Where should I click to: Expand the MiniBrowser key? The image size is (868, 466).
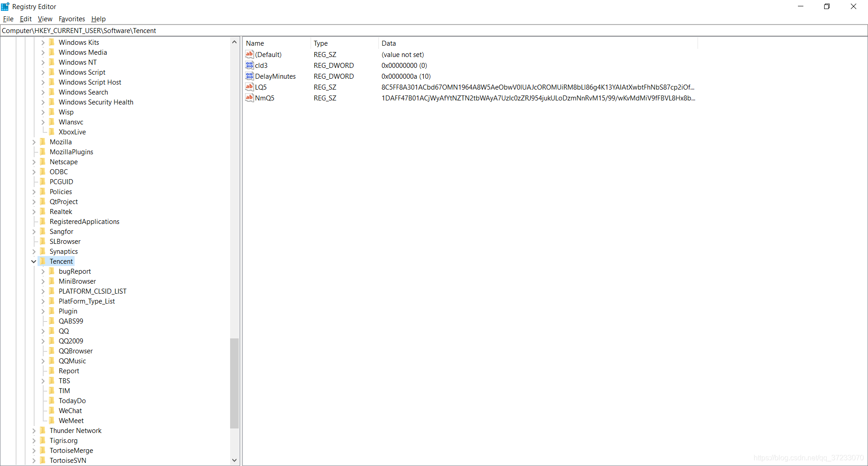coord(43,281)
